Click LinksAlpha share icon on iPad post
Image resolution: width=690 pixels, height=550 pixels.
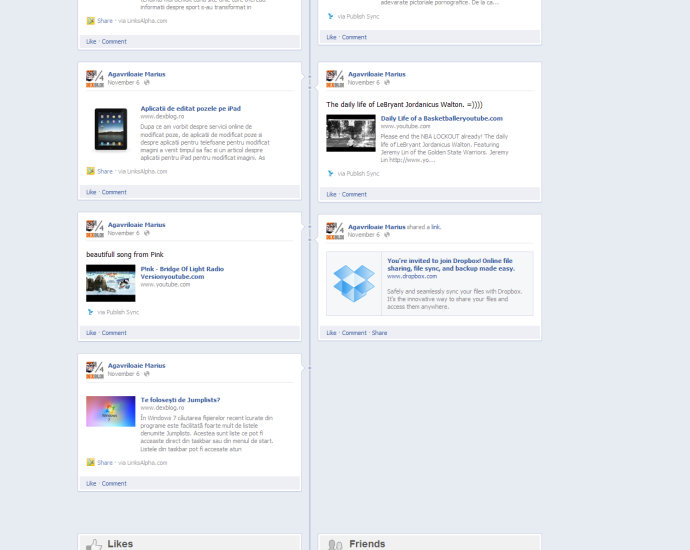(90, 171)
